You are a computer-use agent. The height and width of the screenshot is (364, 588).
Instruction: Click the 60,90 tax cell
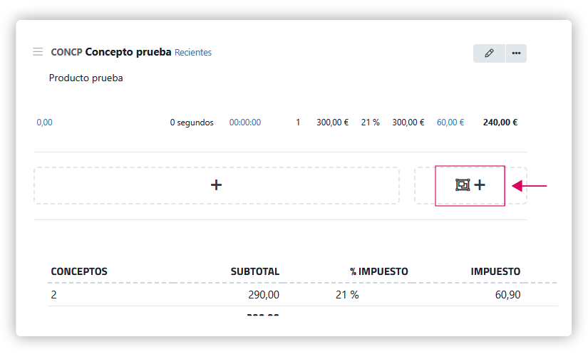pos(507,295)
